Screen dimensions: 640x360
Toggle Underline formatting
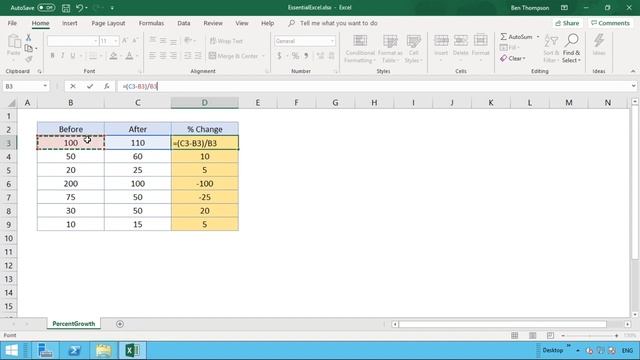[73, 56]
